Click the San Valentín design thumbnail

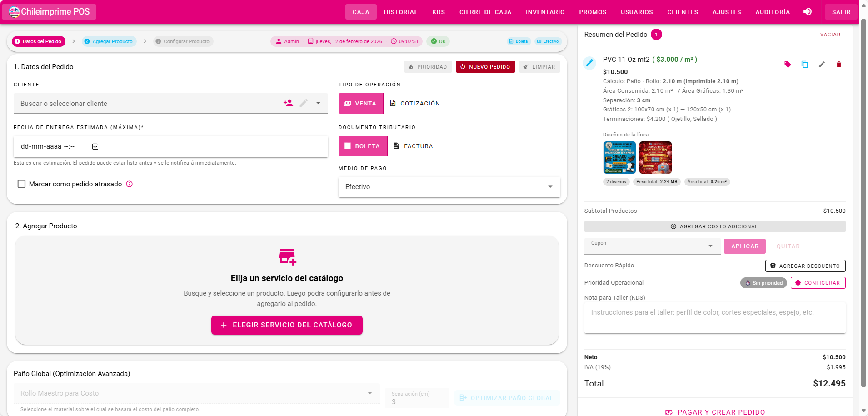coord(656,157)
